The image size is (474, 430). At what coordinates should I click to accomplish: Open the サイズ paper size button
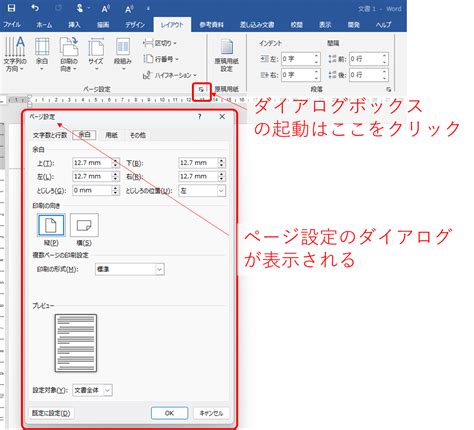click(96, 54)
